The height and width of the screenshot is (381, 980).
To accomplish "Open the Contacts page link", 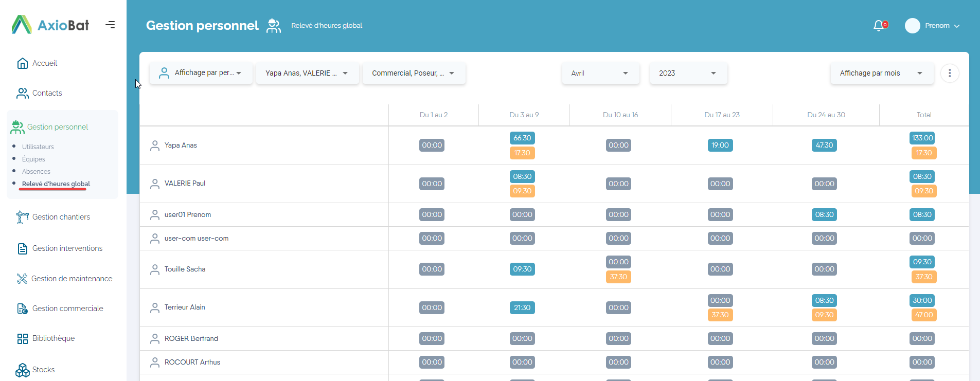I will (47, 93).
